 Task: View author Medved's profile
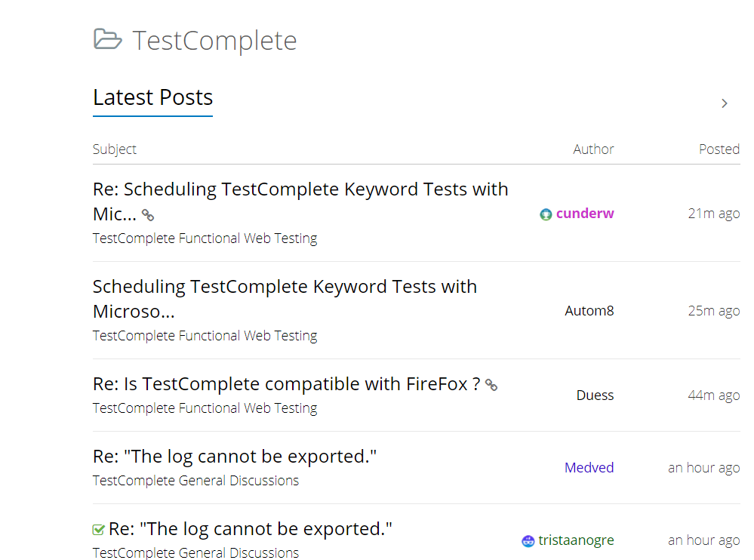589,467
